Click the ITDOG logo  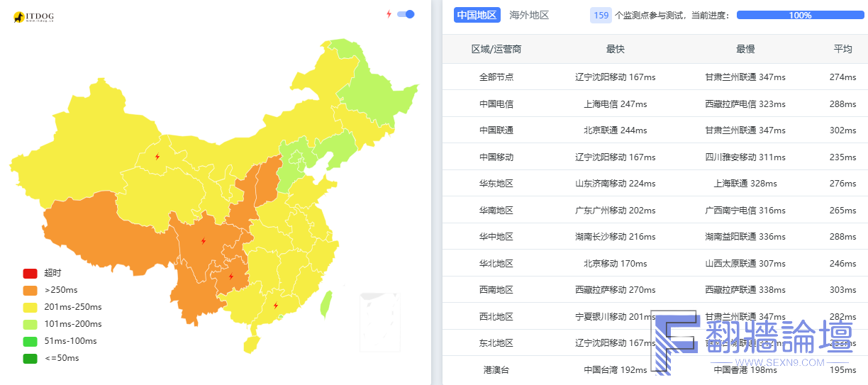34,17
